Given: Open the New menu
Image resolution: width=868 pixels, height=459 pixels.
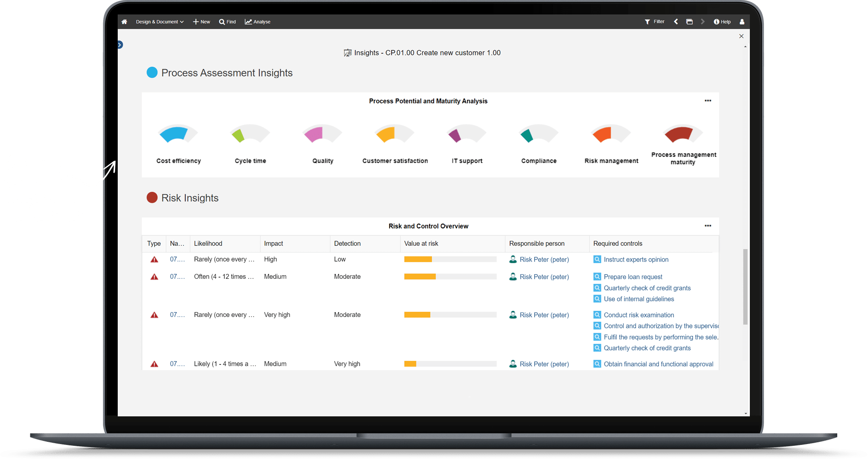Looking at the screenshot, I should coord(201,22).
